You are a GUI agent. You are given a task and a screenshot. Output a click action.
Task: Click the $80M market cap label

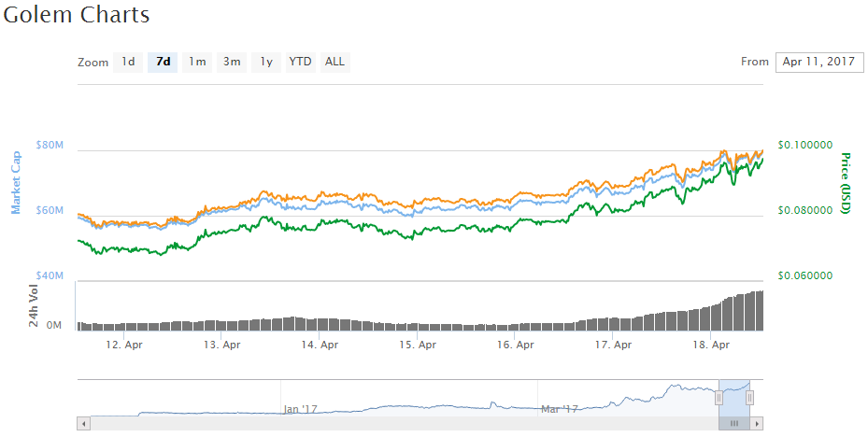coord(50,145)
